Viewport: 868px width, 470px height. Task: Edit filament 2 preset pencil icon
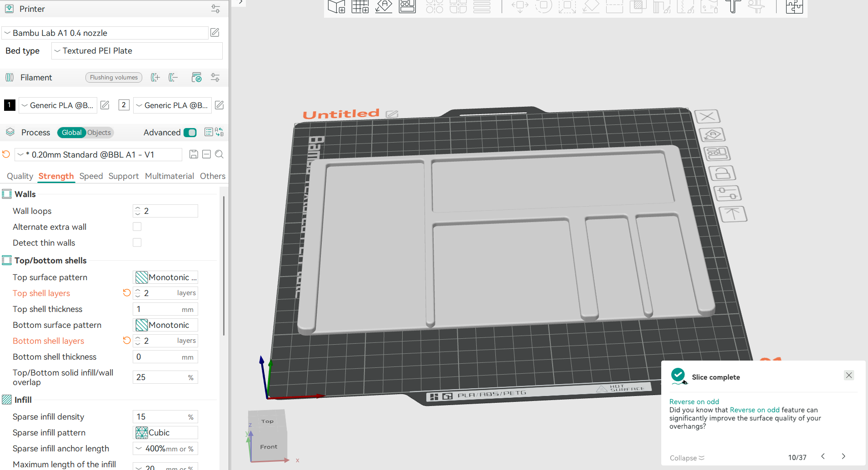pos(219,105)
